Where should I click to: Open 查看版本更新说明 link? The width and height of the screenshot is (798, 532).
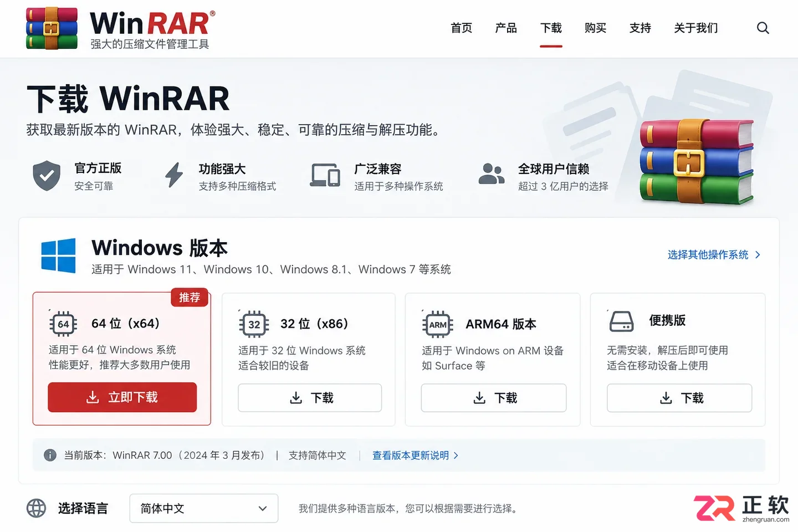click(x=416, y=455)
